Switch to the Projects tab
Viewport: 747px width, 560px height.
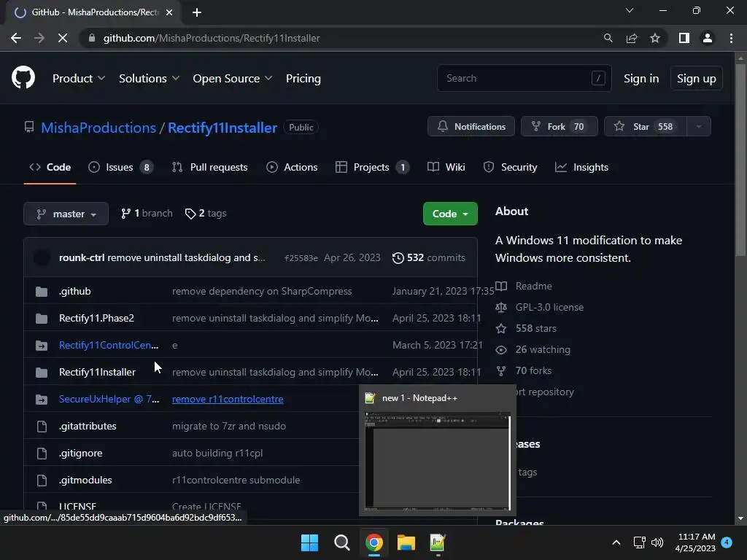tap(372, 167)
